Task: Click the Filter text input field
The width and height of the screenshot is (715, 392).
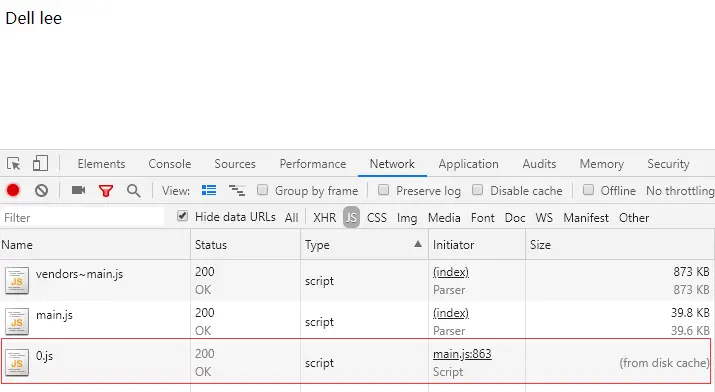Action: (83, 217)
